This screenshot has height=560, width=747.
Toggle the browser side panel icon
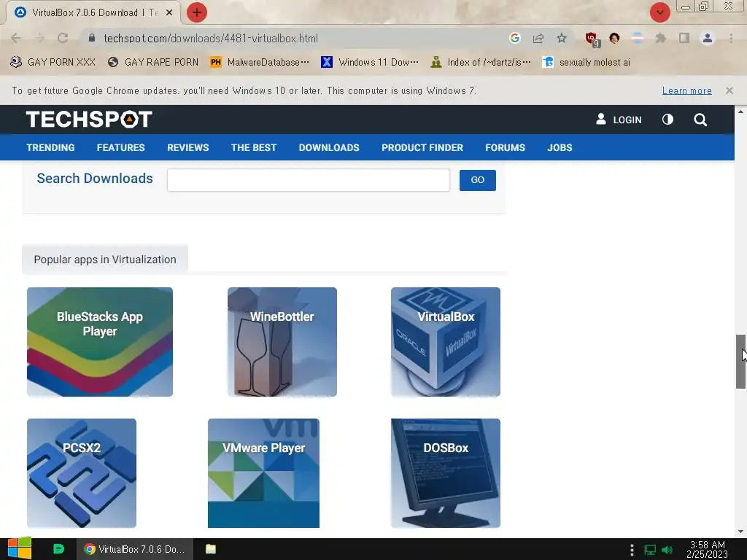[x=684, y=38]
